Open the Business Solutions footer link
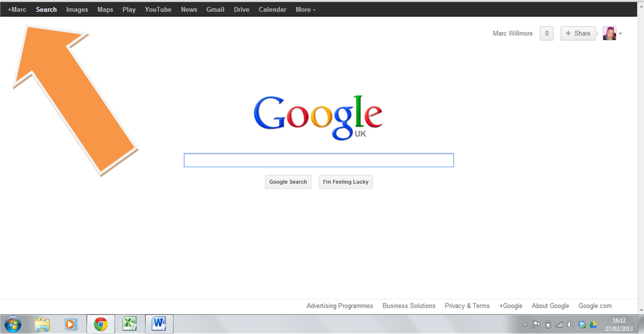644x334 pixels. pyautogui.click(x=409, y=306)
